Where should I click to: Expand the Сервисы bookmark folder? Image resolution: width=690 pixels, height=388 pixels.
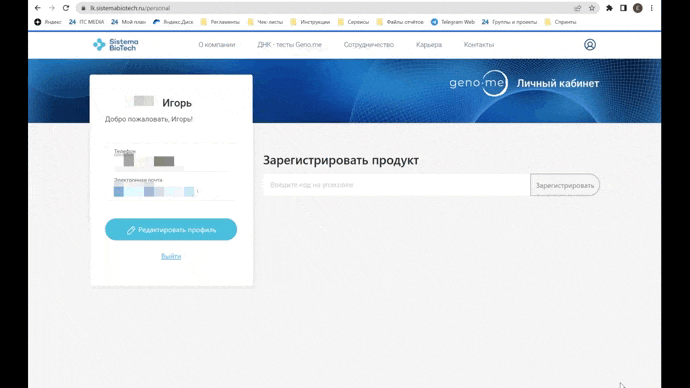pos(353,22)
